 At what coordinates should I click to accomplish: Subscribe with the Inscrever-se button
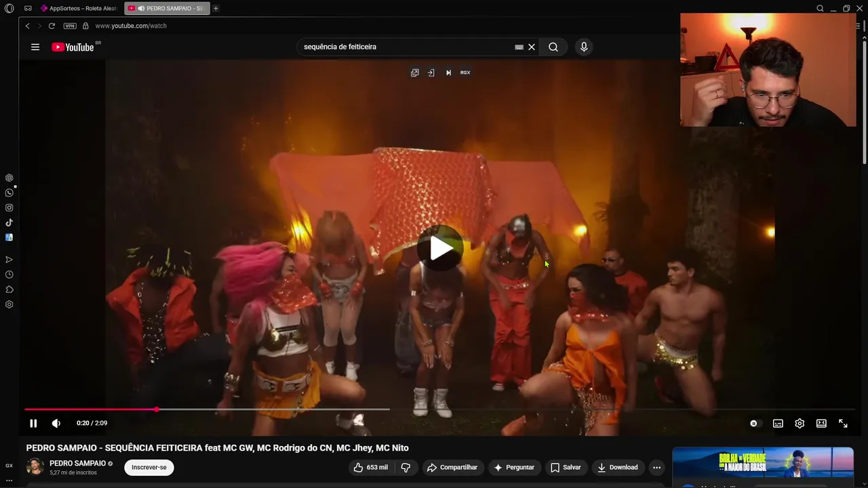pos(149,467)
